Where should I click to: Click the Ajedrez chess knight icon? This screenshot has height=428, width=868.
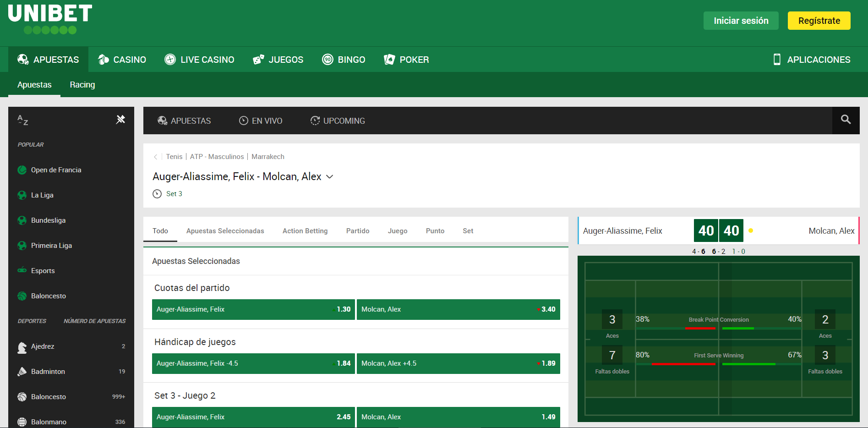click(22, 347)
